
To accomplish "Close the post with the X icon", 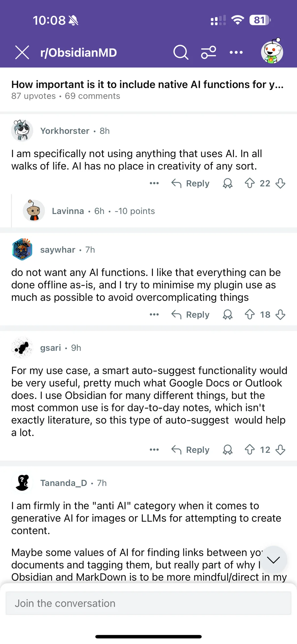I will tap(22, 53).
